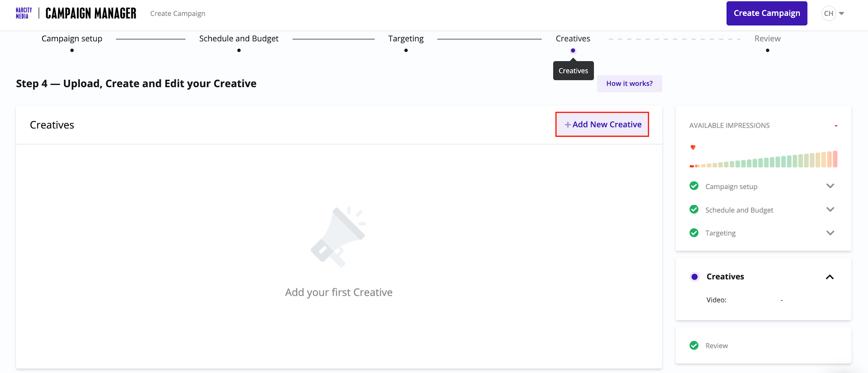Collapse the Creatives summary section
The image size is (868, 373).
click(830, 277)
